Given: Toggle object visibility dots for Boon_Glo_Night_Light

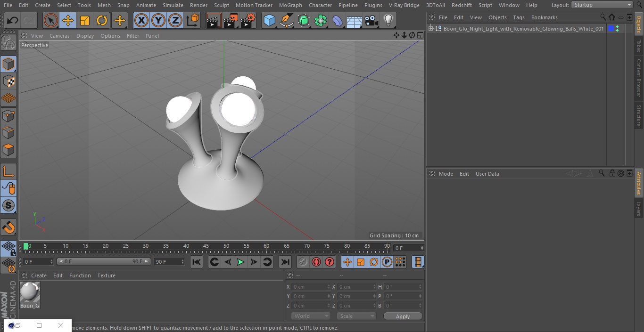Looking at the screenshot, I should pyautogui.click(x=617, y=29).
